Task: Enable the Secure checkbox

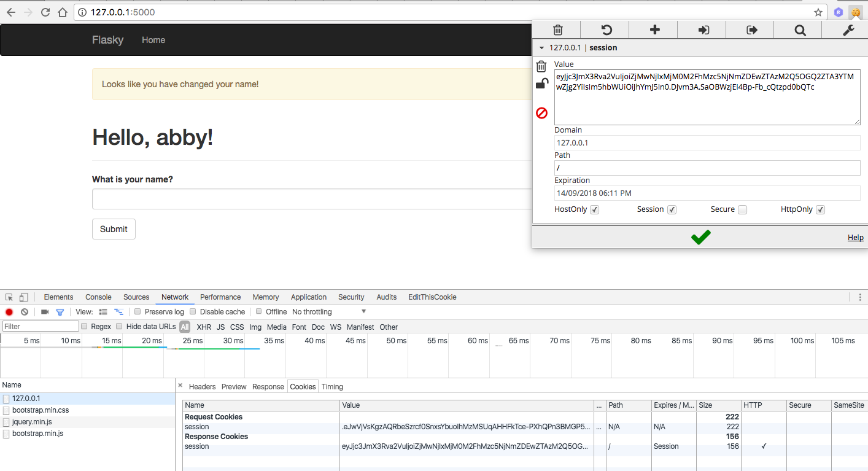Action: click(742, 210)
